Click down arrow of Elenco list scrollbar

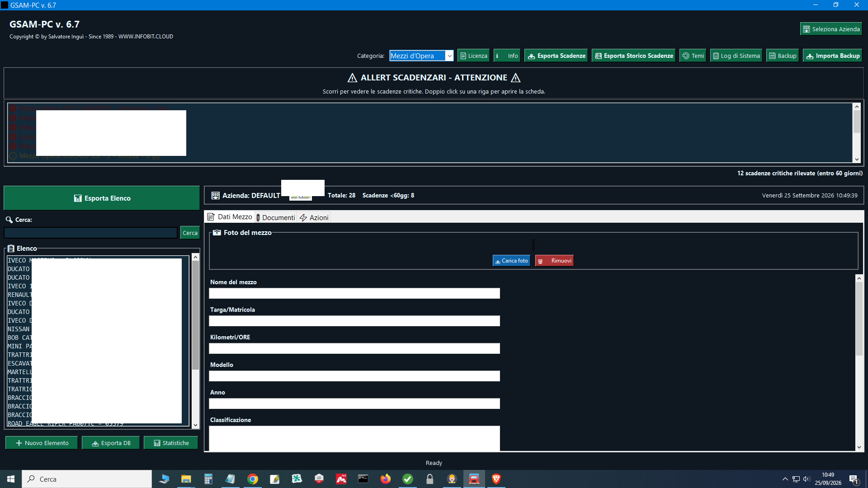point(195,425)
